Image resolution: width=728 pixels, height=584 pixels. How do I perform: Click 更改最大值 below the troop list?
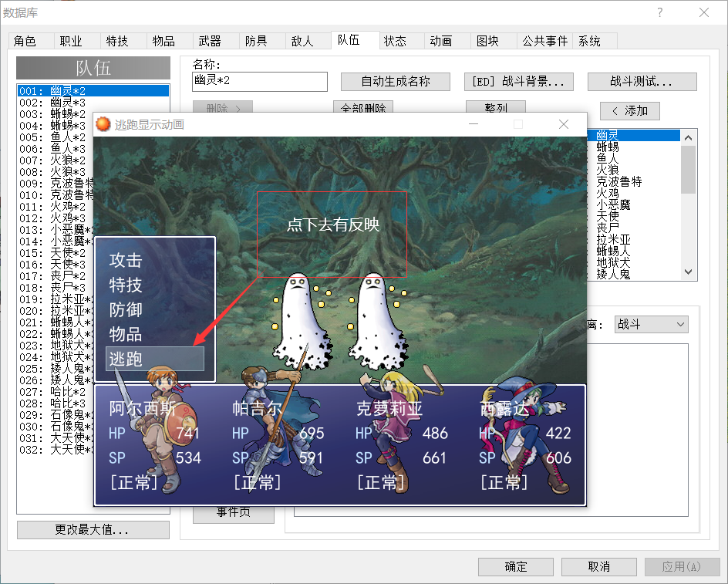tap(93, 530)
